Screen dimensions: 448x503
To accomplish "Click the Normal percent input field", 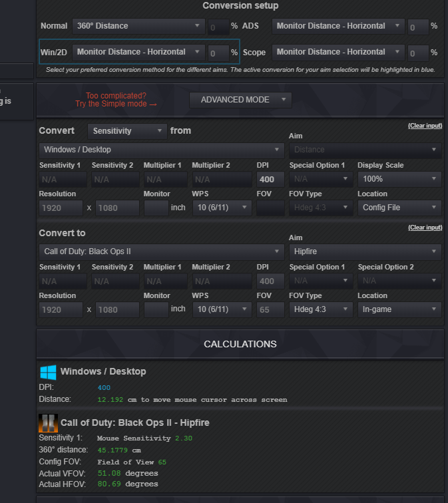I will (218, 27).
